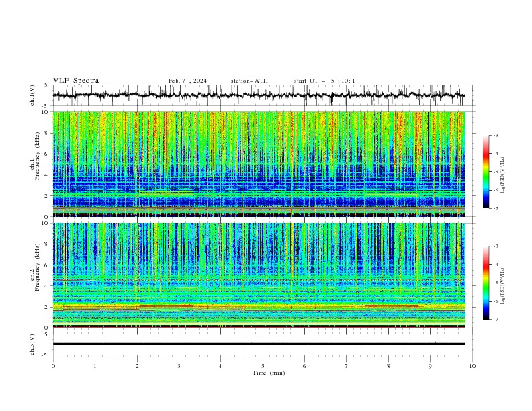This screenshot has height=411, width=532.
Task: Click the "ch.3(V)" axis label
Action: [32, 345]
